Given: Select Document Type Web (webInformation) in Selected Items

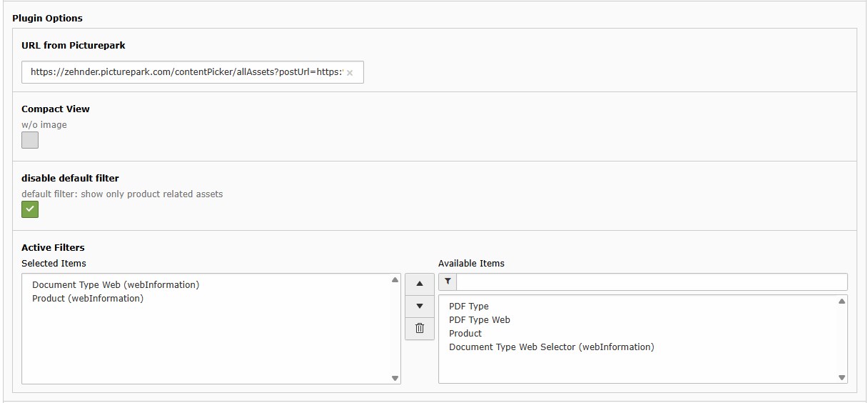Looking at the screenshot, I should tap(116, 284).
